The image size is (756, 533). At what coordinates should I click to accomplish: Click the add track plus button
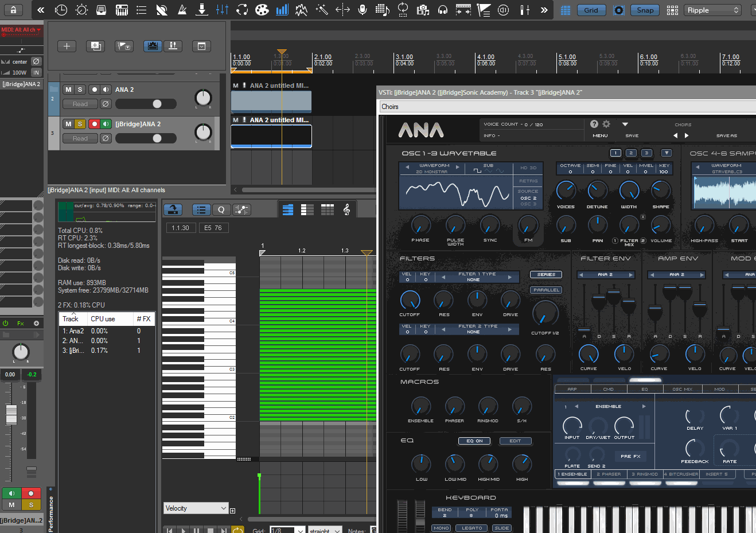point(67,46)
